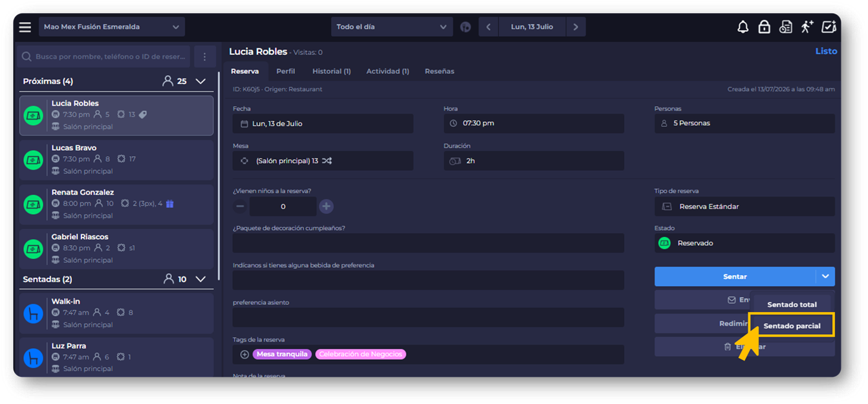
Task: Click the tag icon on Lucia Robles card
Action: tap(143, 115)
